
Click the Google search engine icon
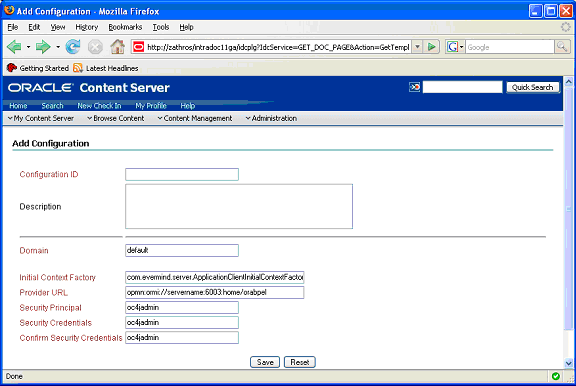[x=452, y=47]
